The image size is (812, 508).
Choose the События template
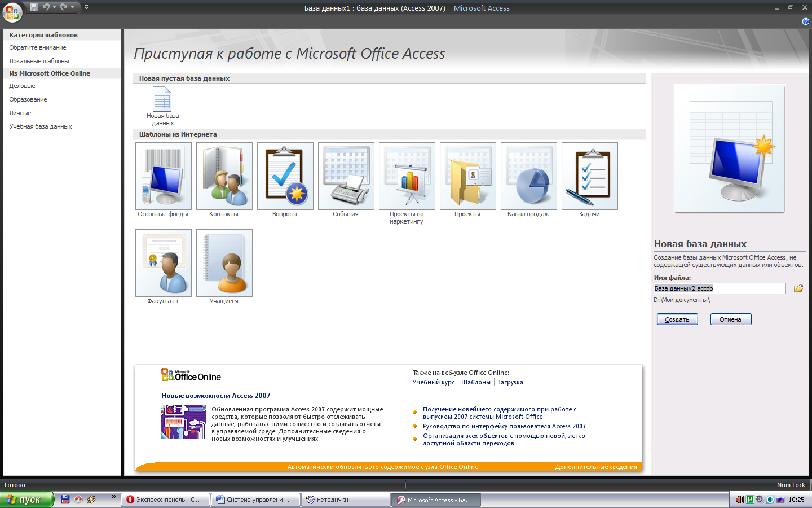(x=346, y=180)
